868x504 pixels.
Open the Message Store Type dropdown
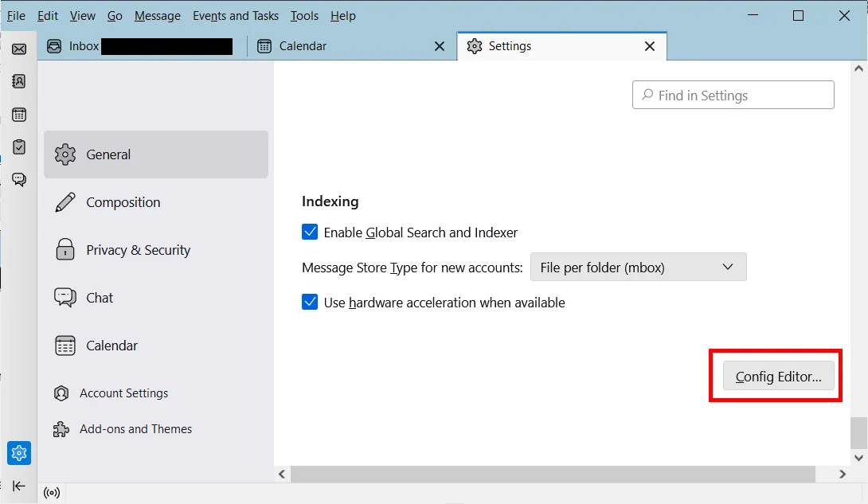(x=638, y=268)
